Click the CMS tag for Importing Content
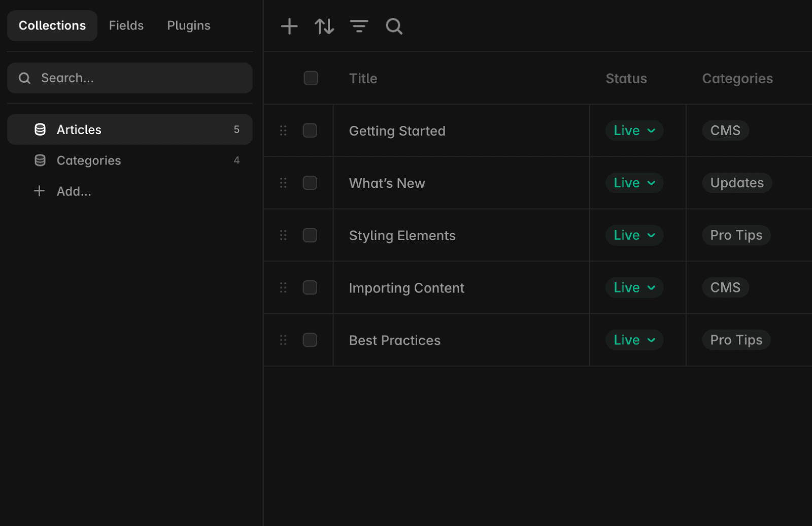Screen dimensions: 812x526 (725, 287)
